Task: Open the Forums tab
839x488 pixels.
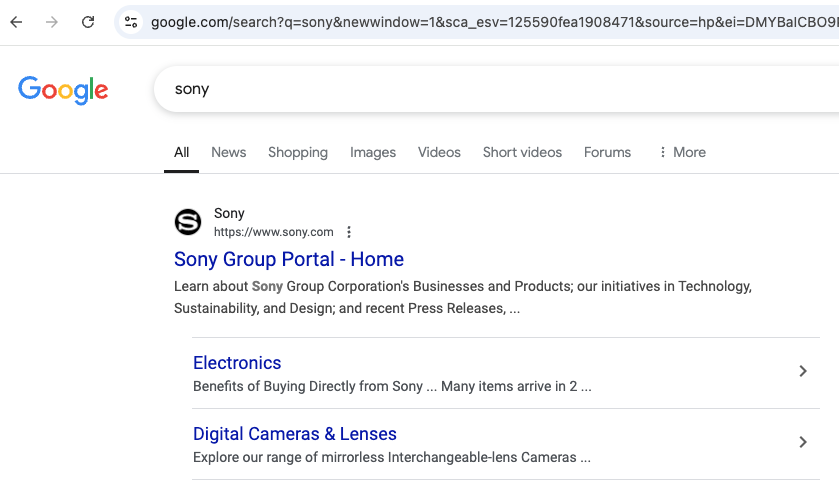Action: tap(607, 152)
